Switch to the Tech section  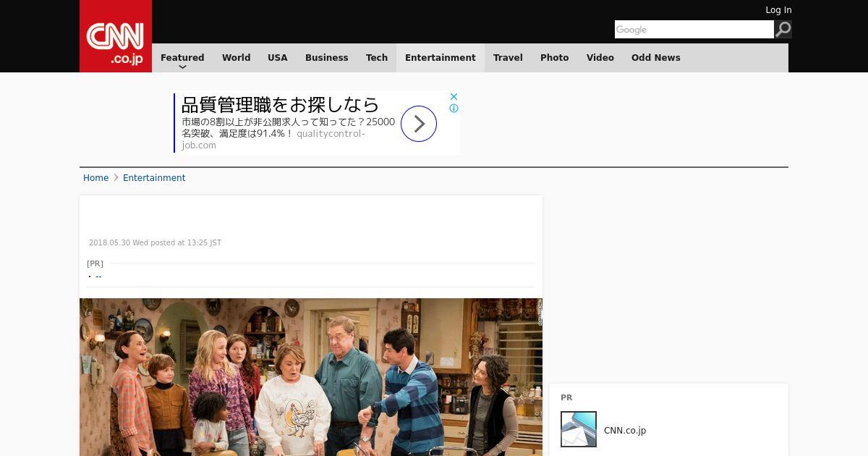tap(377, 58)
